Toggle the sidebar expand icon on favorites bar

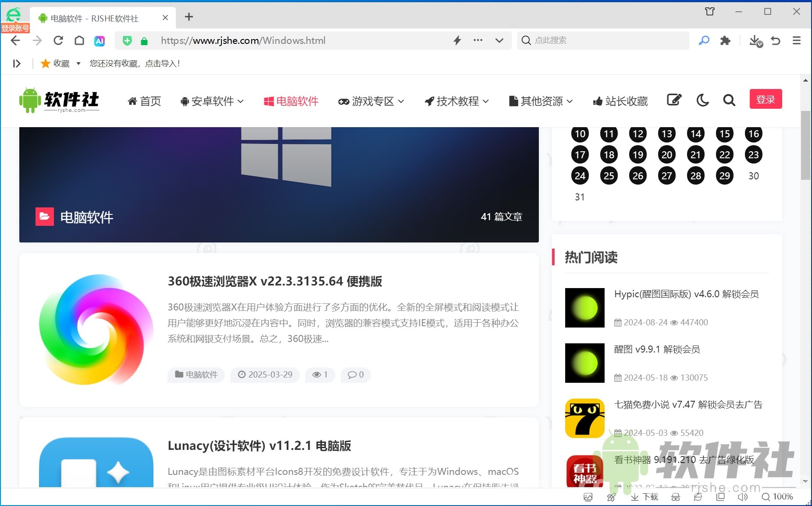(x=17, y=64)
